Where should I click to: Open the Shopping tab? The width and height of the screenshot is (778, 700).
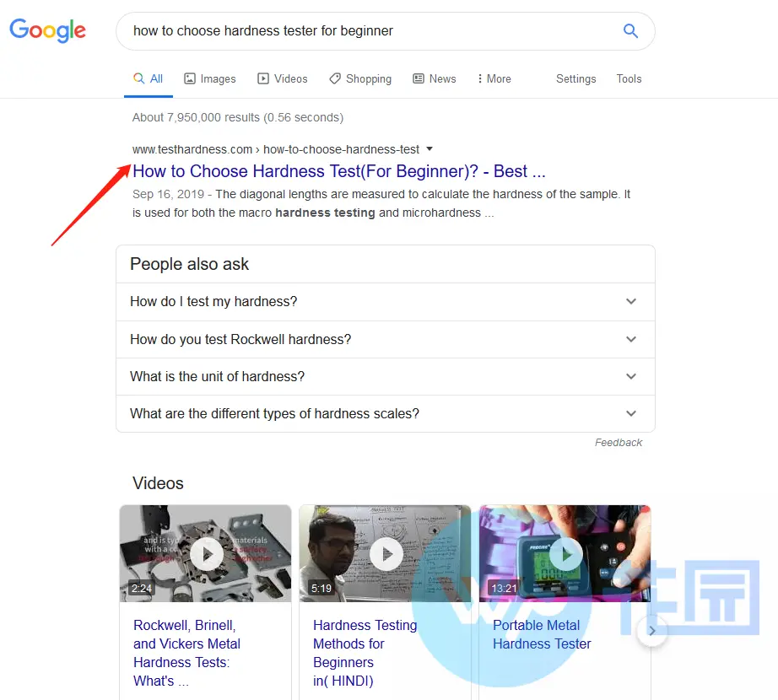point(360,78)
